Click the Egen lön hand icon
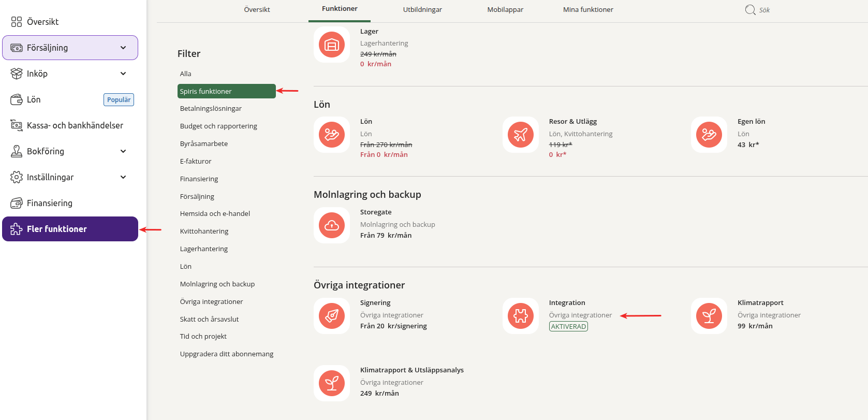868x420 pixels. pyautogui.click(x=709, y=135)
